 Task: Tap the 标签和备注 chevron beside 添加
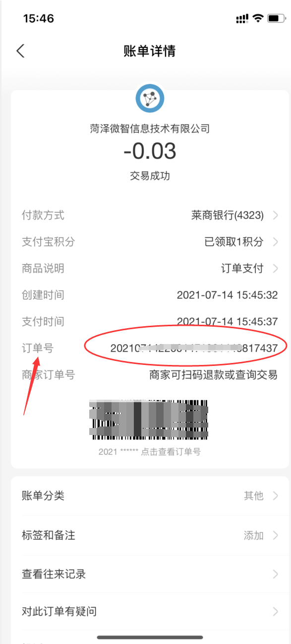tap(275, 535)
